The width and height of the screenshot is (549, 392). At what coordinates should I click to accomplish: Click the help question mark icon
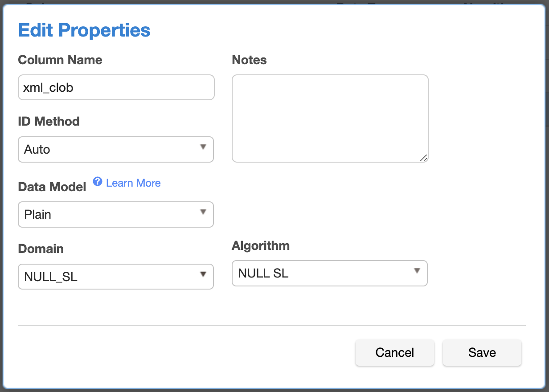pos(98,181)
